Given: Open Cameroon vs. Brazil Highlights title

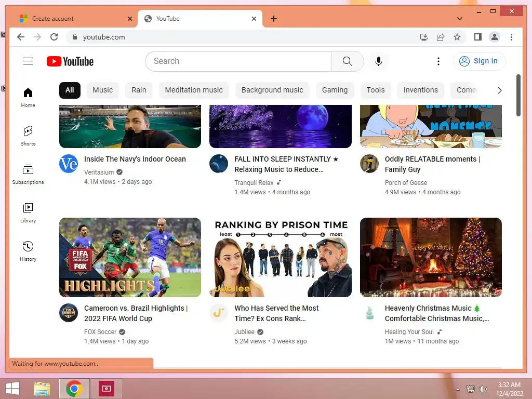Looking at the screenshot, I should coord(136,313).
